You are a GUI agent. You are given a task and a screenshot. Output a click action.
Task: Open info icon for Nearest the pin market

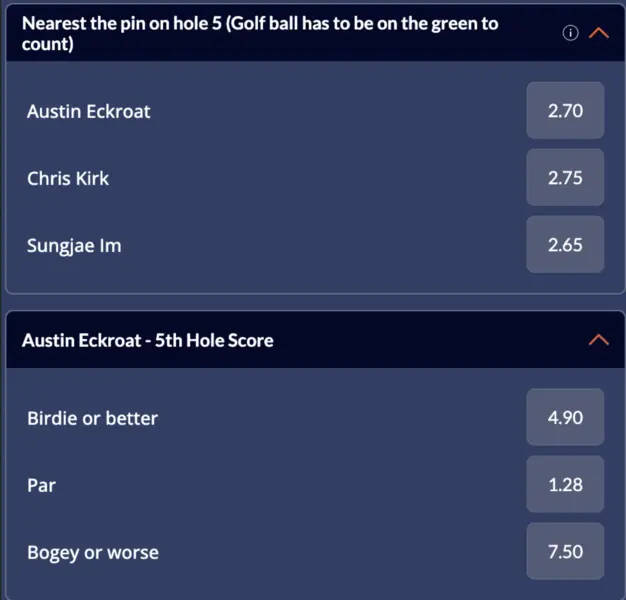[x=570, y=33]
